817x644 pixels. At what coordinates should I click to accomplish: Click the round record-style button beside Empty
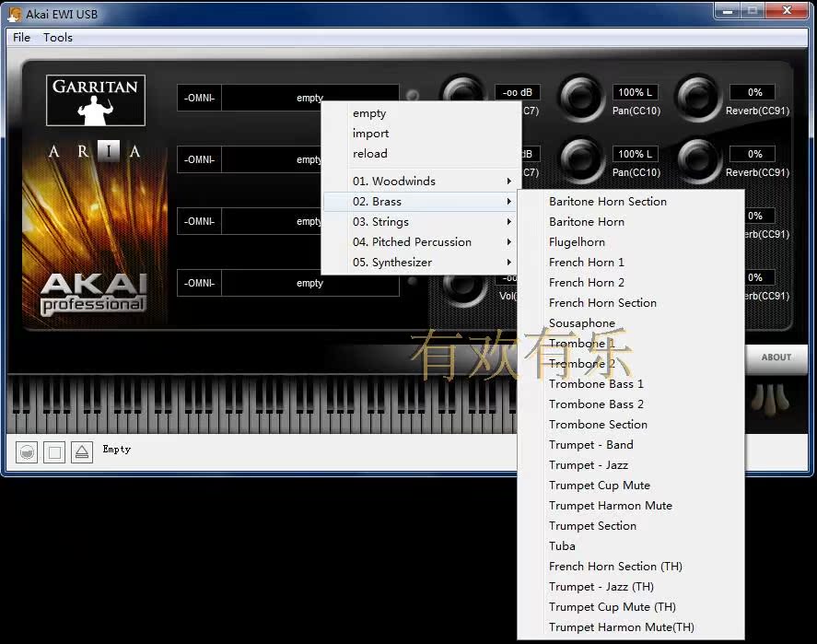[x=27, y=452]
